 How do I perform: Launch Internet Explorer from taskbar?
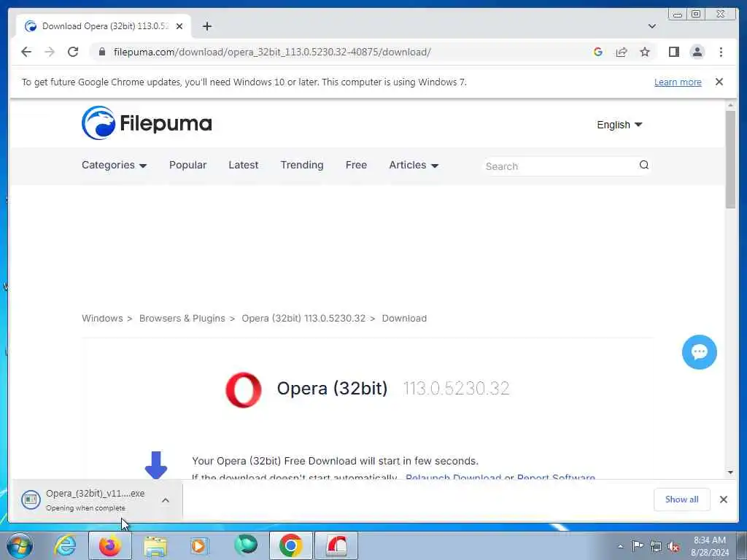65,545
